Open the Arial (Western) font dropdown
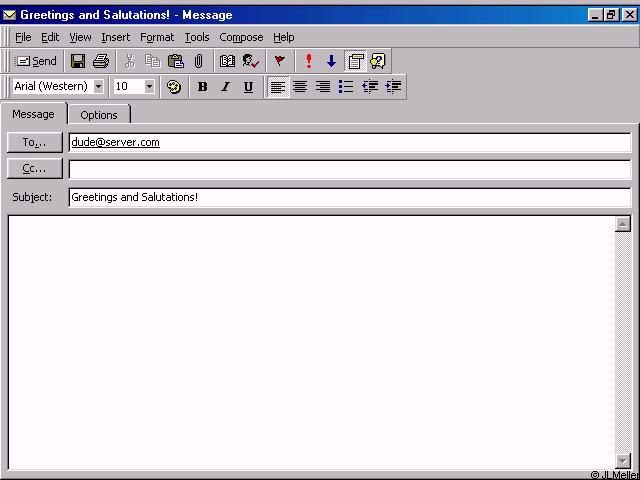The width and height of the screenshot is (640, 480). (98, 87)
